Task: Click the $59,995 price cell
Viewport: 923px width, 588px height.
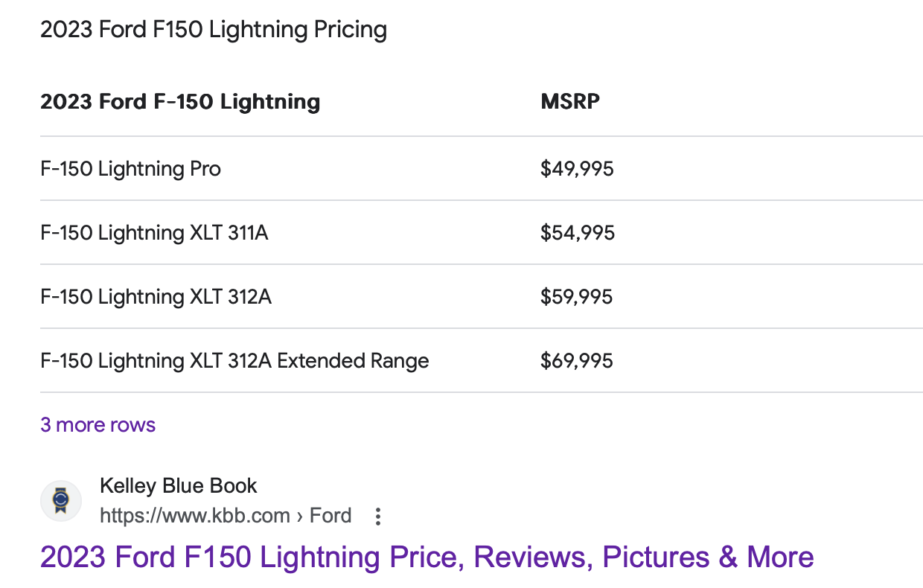Action: pos(577,297)
